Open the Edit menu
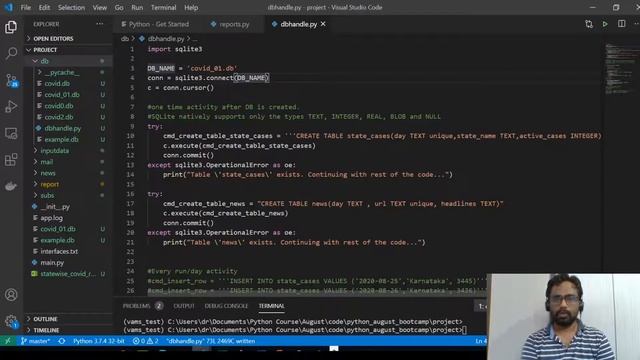 44,7
